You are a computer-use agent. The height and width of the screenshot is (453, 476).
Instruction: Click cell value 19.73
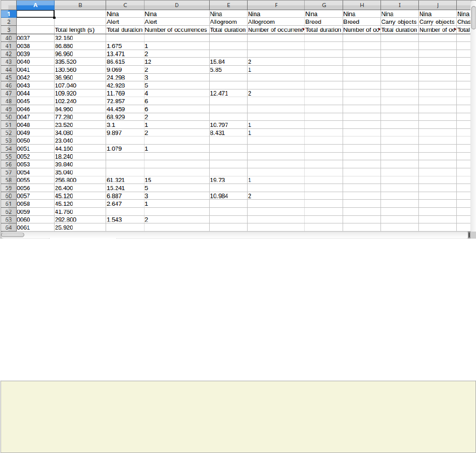tap(228, 180)
